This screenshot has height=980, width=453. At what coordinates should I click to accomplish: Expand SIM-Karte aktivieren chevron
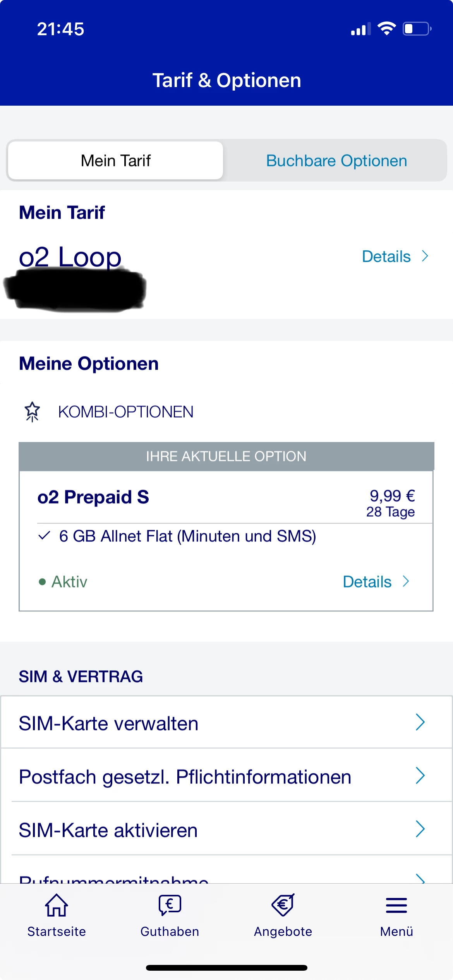point(420,829)
